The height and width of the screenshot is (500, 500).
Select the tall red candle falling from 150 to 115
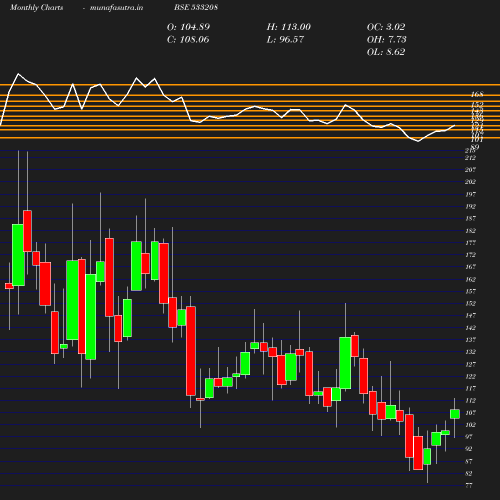point(191,351)
